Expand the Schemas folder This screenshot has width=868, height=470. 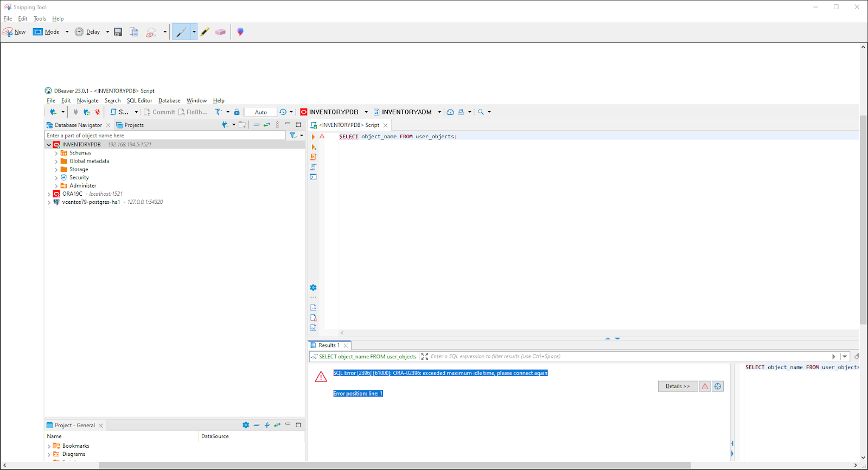click(56, 153)
